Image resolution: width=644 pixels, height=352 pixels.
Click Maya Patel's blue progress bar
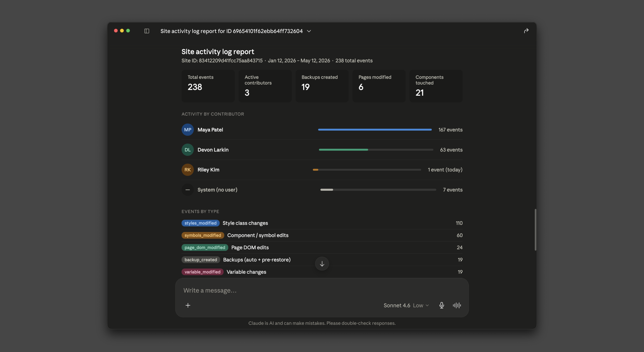point(375,130)
